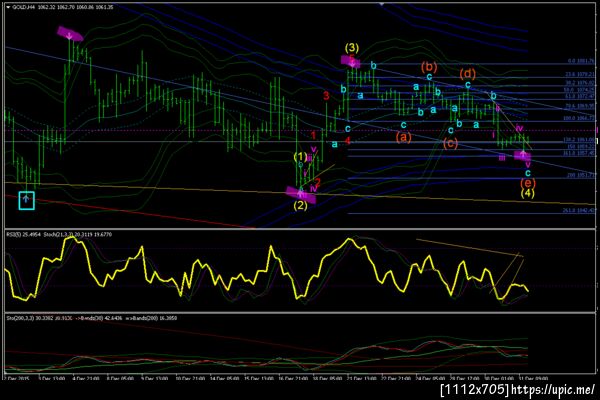
Task: Click the Bands(30) indicator value label
Action: pos(98,318)
